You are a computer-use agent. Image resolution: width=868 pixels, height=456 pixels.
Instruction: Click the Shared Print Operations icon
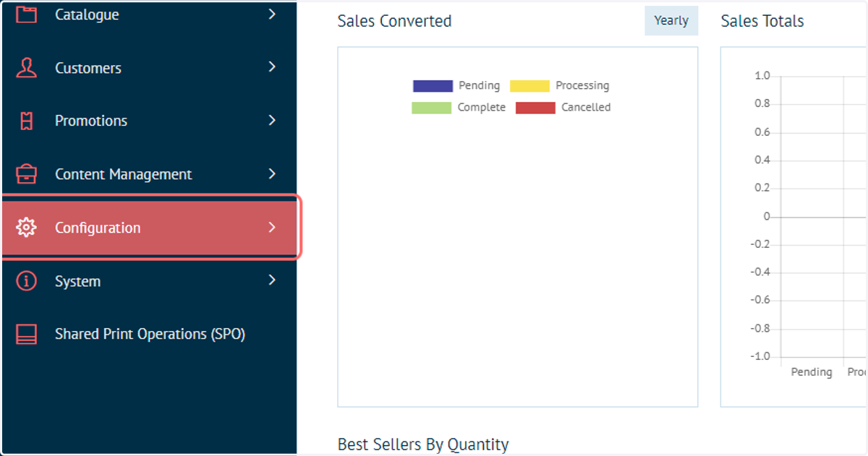[x=27, y=335]
